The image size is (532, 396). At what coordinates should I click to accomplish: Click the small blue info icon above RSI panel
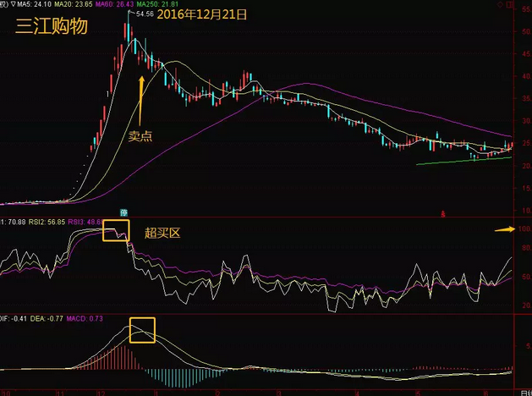(123, 211)
